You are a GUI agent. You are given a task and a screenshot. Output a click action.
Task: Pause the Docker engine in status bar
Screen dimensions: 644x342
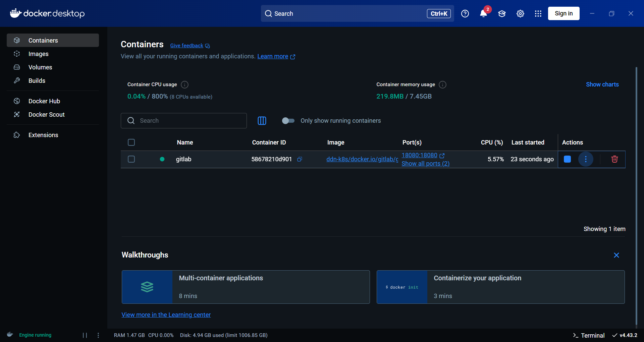point(85,335)
